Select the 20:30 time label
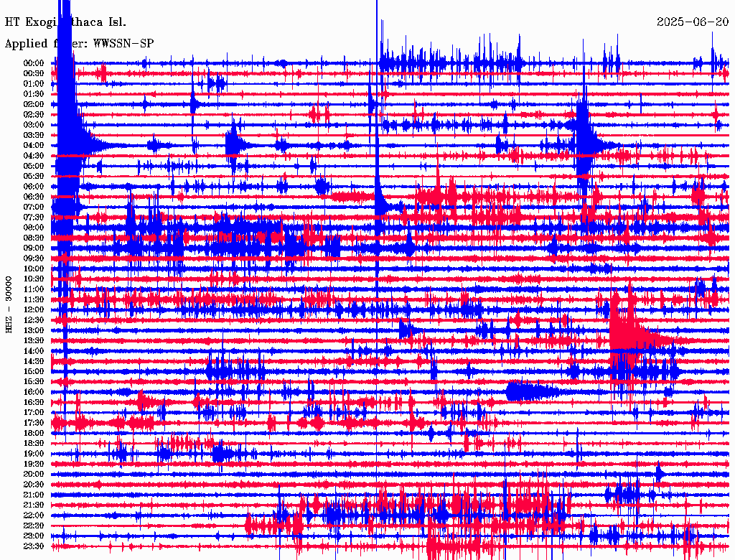 click(x=34, y=485)
